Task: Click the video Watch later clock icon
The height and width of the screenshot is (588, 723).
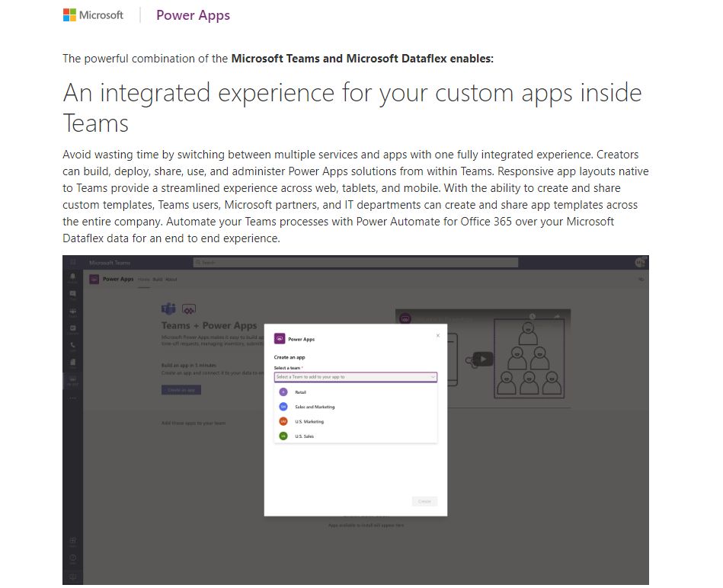Action: click(533, 317)
